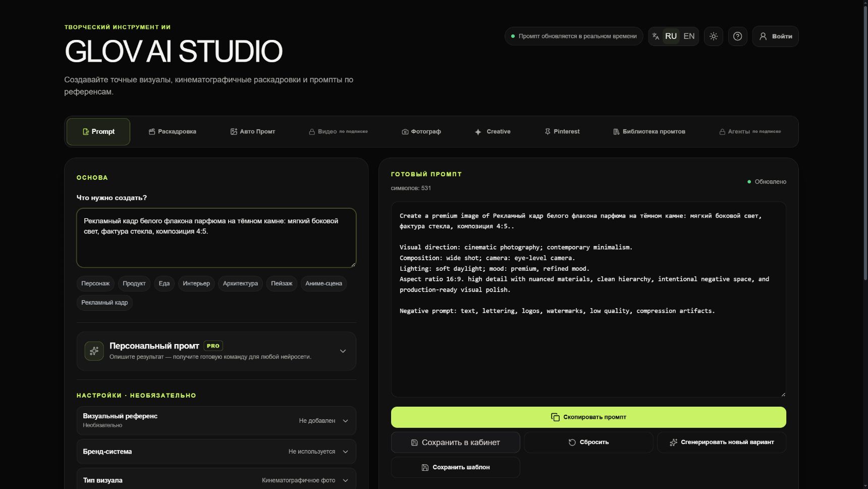Click resize handle of ready prompt box
Screen dimensions: 868x489
[783, 394]
